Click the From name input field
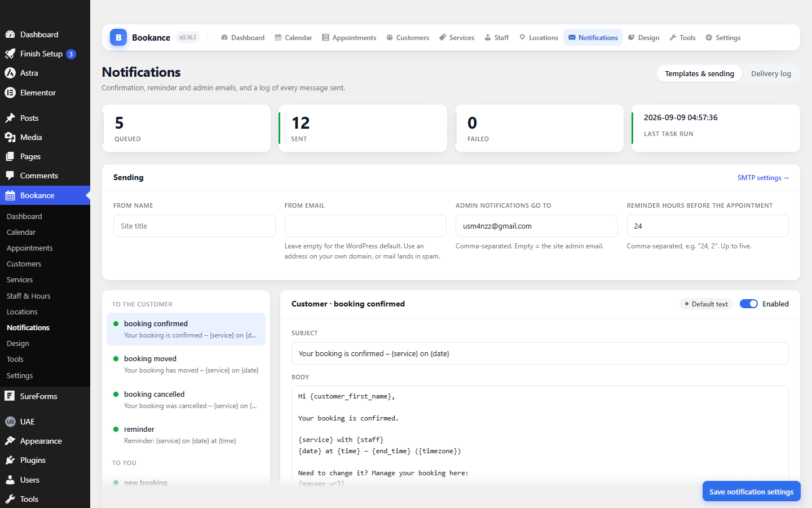Screen dimensions: 812x508 point(195,226)
